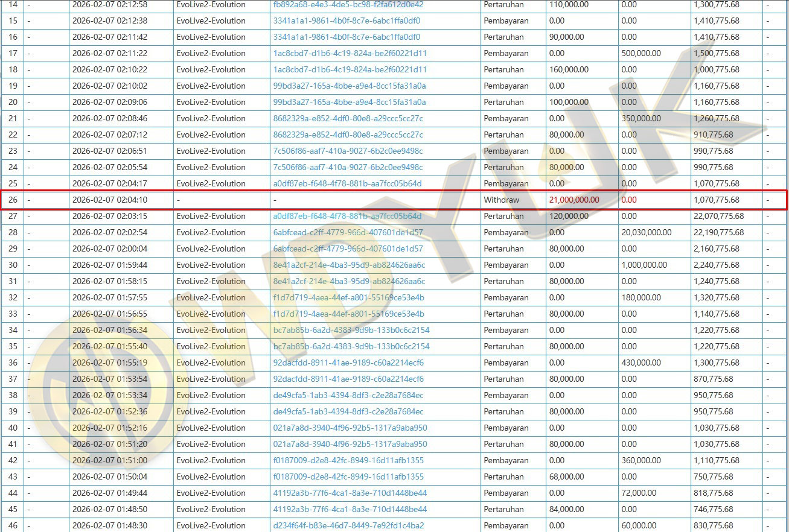Open 8682329a link on the 02:08:46 row
The width and height of the screenshot is (789, 532).
(x=348, y=119)
